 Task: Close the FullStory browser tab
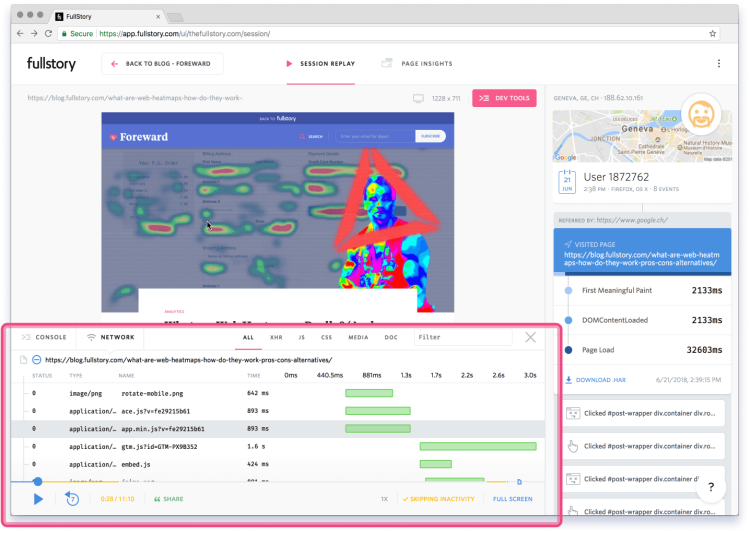pyautogui.click(x=158, y=16)
